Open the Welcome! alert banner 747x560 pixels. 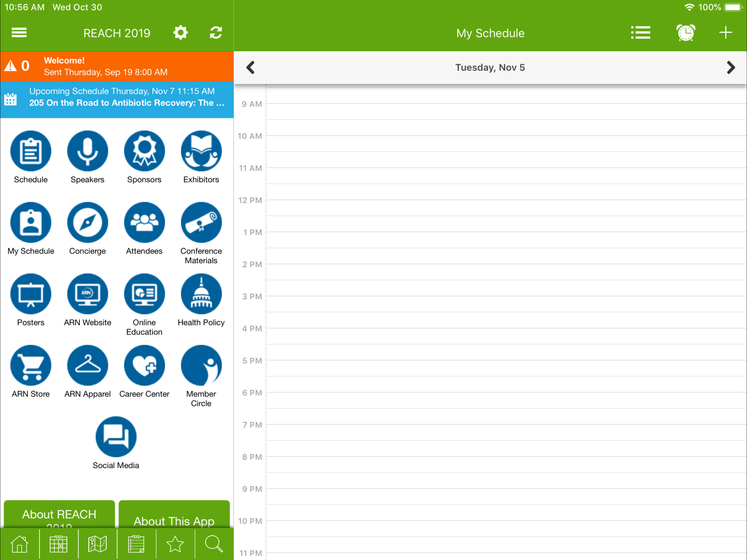[x=117, y=66]
